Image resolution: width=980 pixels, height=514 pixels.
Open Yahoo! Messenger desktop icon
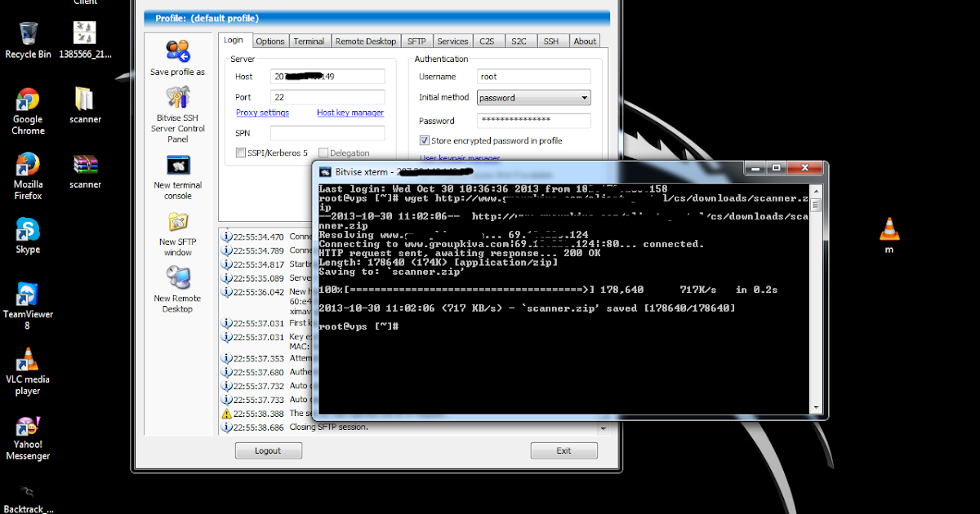28,438
